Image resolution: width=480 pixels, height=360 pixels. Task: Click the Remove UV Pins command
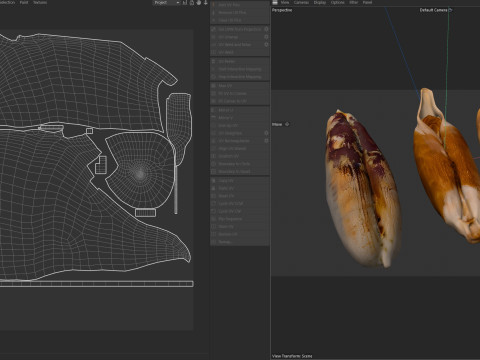coord(240,13)
